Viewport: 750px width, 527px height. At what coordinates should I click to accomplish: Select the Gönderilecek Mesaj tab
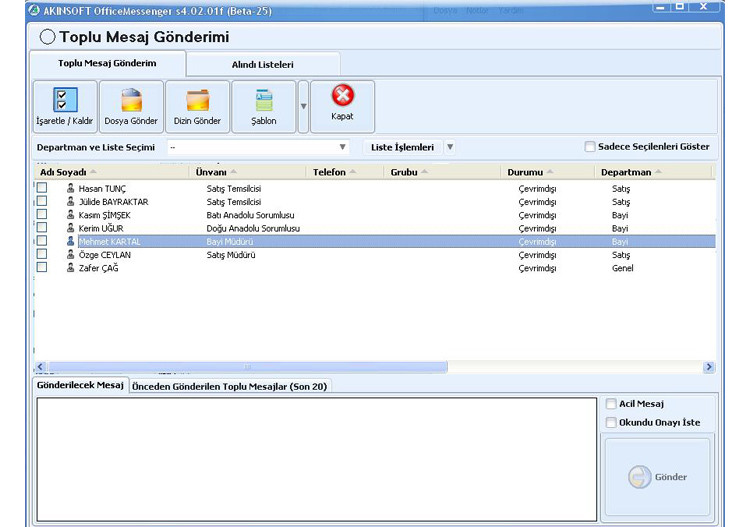80,385
